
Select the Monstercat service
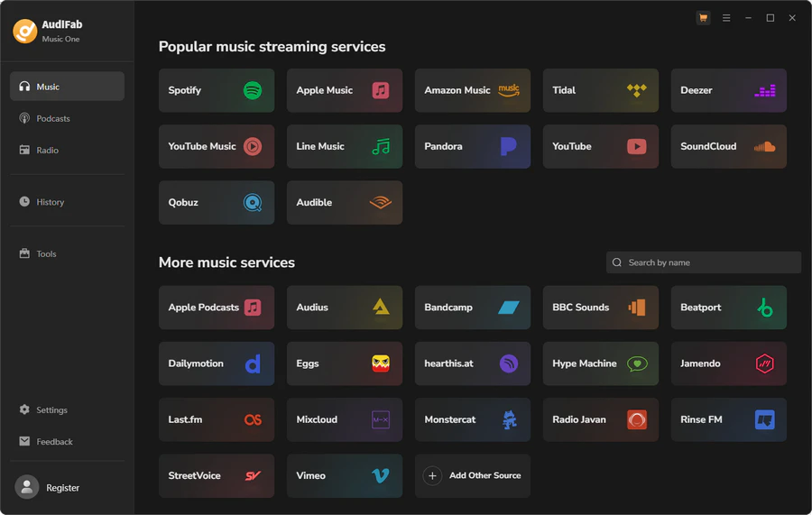coord(472,419)
